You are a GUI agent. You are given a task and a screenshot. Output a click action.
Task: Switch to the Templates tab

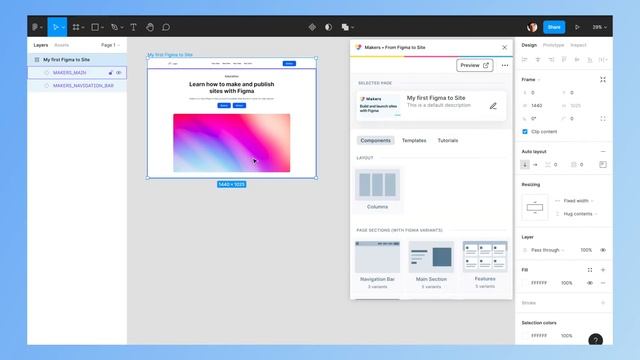tap(414, 140)
